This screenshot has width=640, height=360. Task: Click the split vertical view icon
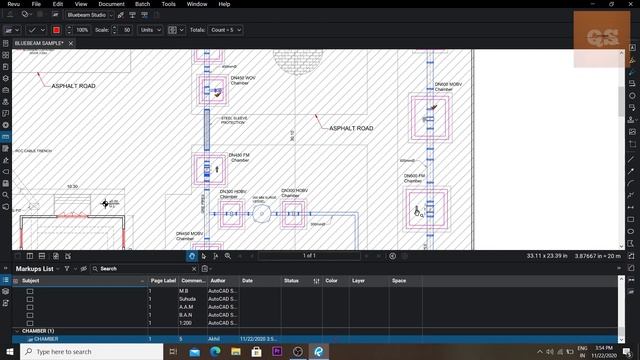[30, 256]
